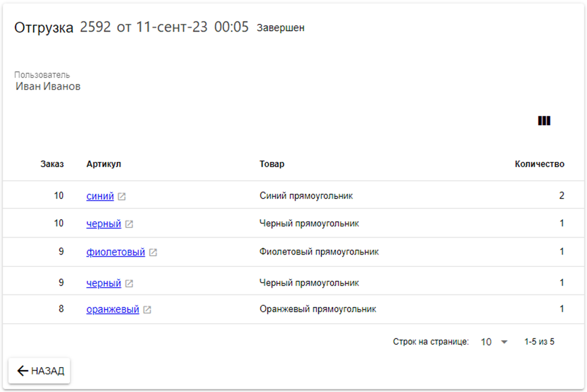Click external-link icon beside черный in order 10
This screenshot has height=392, width=587.
coord(129,224)
